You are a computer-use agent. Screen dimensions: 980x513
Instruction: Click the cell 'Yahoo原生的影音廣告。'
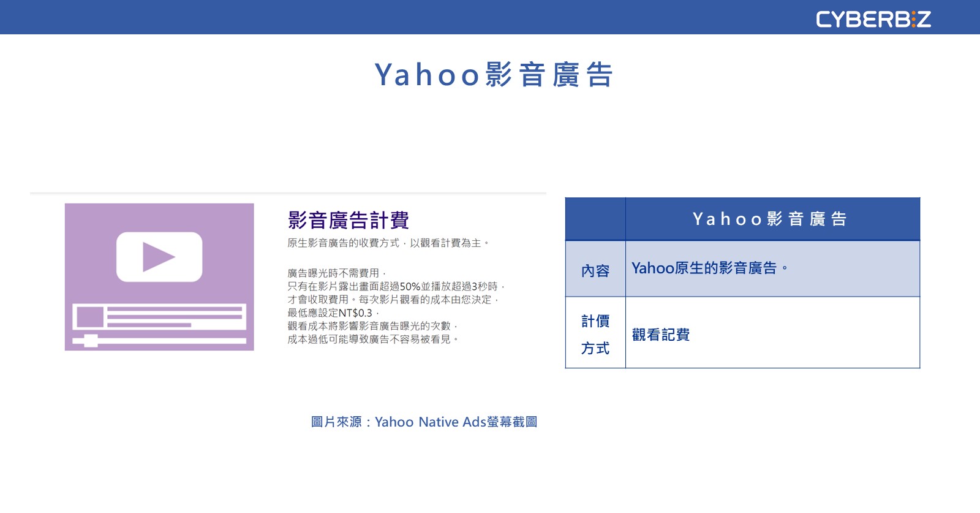pyautogui.click(x=772, y=268)
